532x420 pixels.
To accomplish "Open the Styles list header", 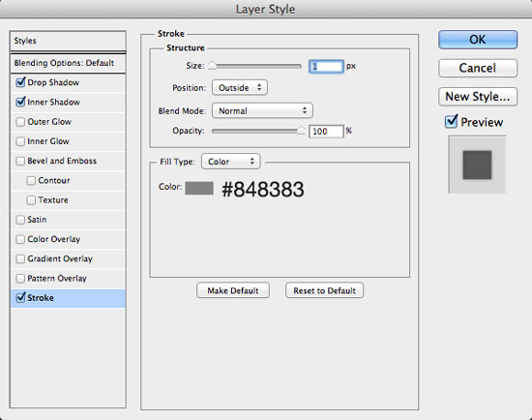I will pos(68,41).
